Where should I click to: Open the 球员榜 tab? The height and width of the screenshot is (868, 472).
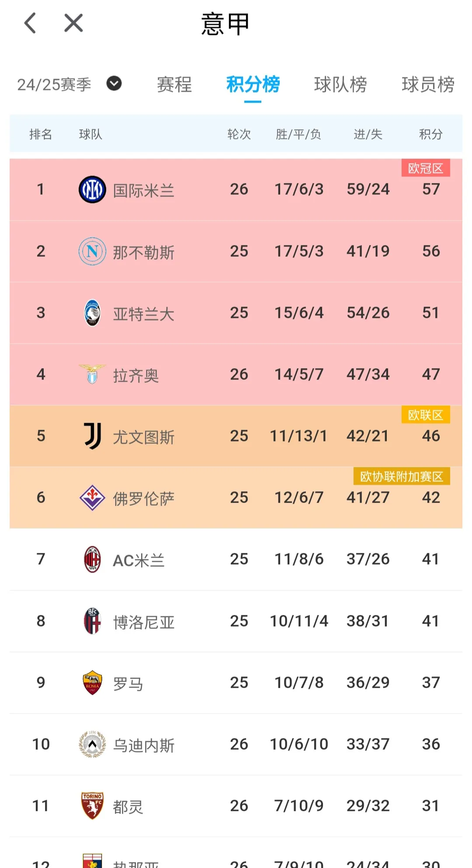tap(428, 84)
